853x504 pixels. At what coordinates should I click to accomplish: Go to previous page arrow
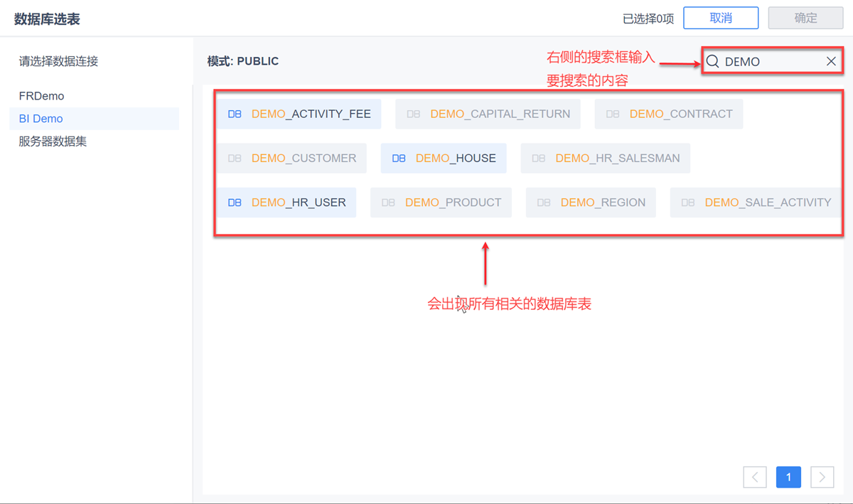(x=755, y=477)
